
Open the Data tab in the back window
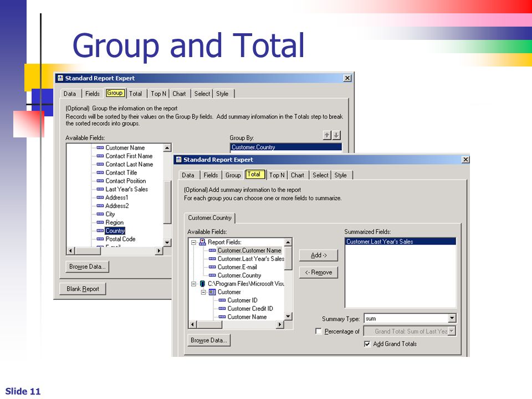(70, 94)
